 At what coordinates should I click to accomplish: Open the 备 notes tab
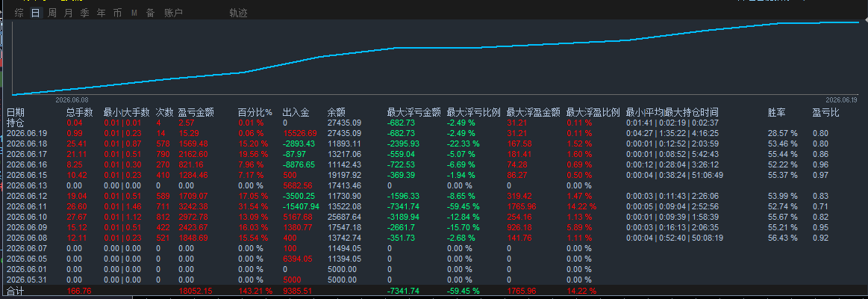coord(150,13)
